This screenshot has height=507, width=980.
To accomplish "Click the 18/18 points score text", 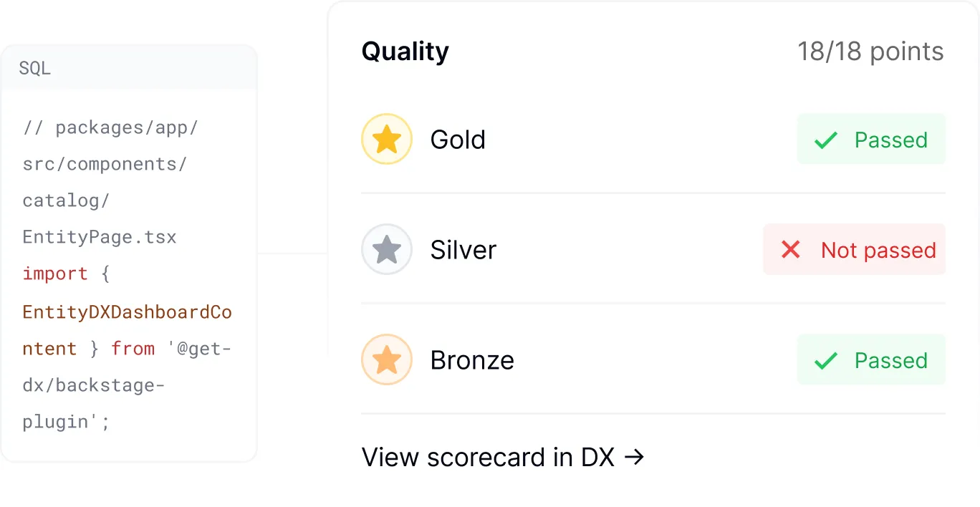I will pos(870,52).
